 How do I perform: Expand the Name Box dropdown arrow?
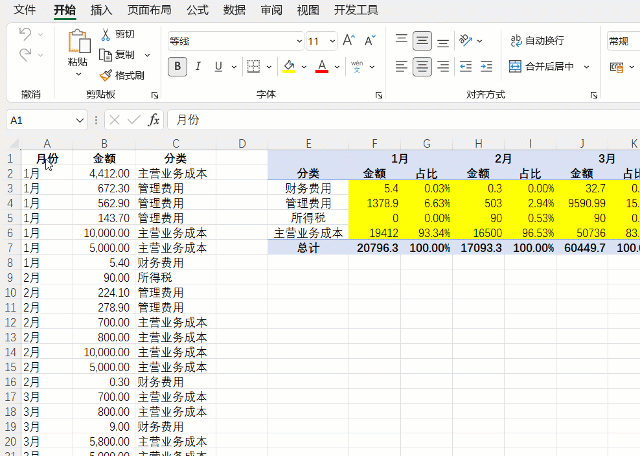(x=80, y=120)
